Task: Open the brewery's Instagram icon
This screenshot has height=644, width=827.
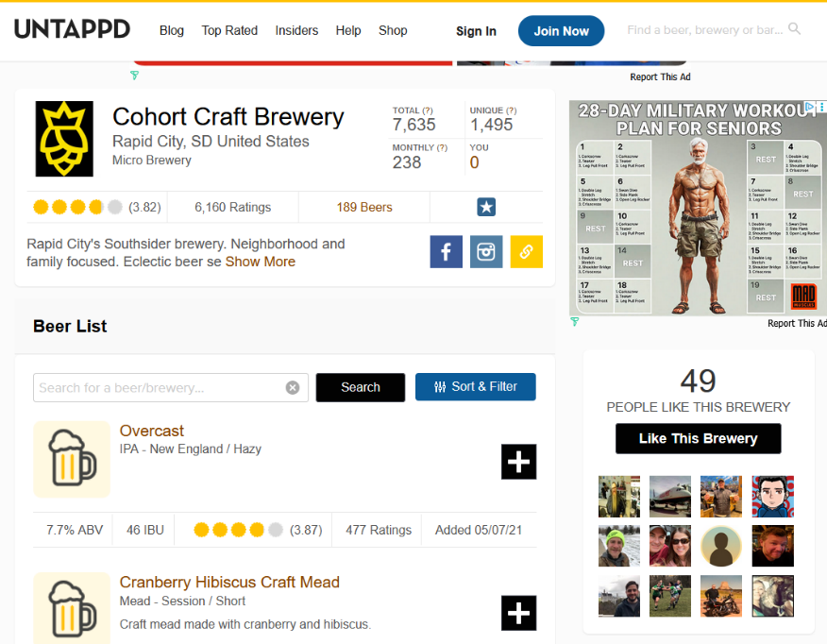Action: (486, 252)
